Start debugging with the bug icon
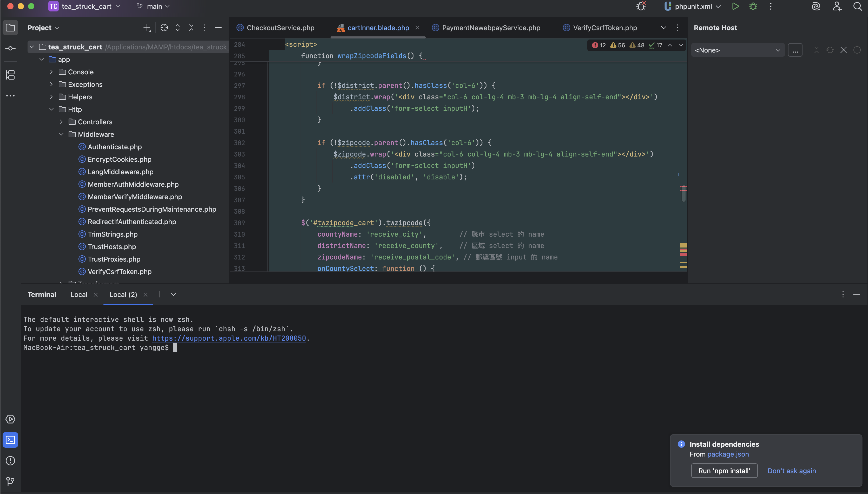 tap(753, 6)
